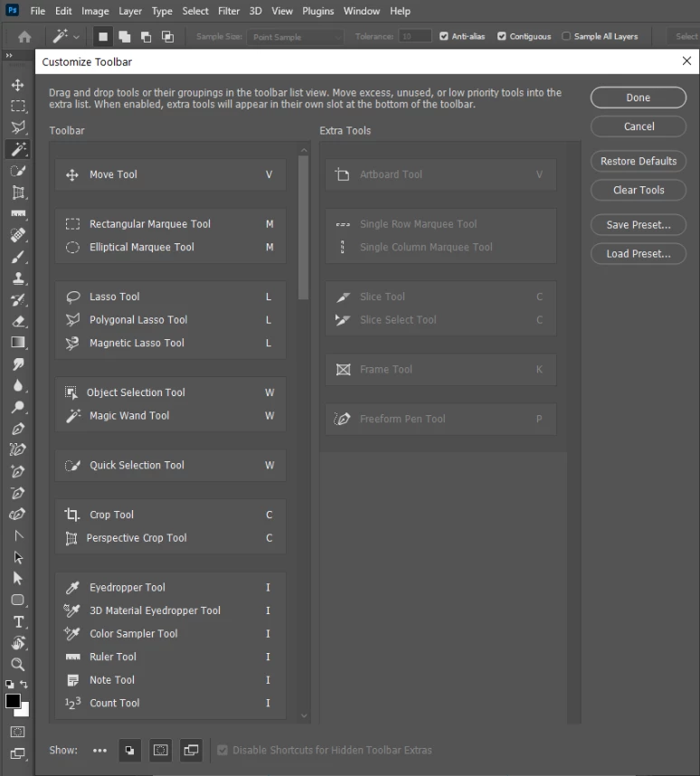This screenshot has width=700, height=776.
Task: Expand the tools panel with double chevron
Action: click(9, 55)
